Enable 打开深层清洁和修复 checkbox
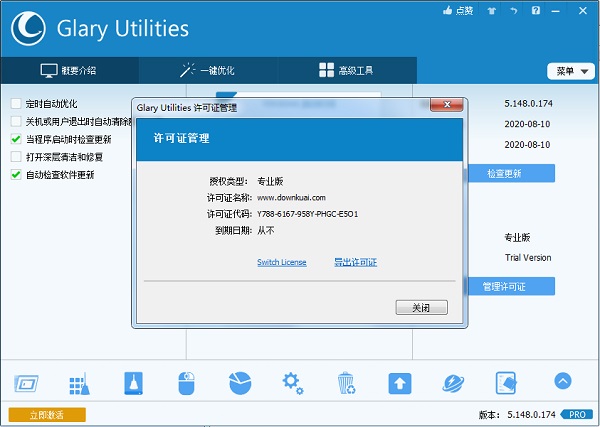 [16, 157]
